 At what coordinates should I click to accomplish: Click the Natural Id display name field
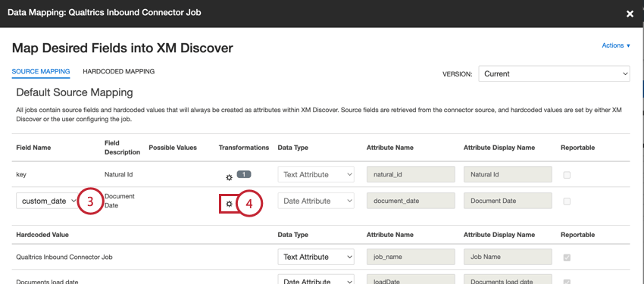[x=508, y=174]
